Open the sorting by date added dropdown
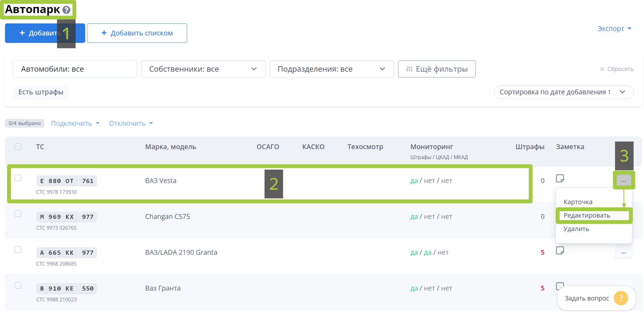 pos(564,92)
